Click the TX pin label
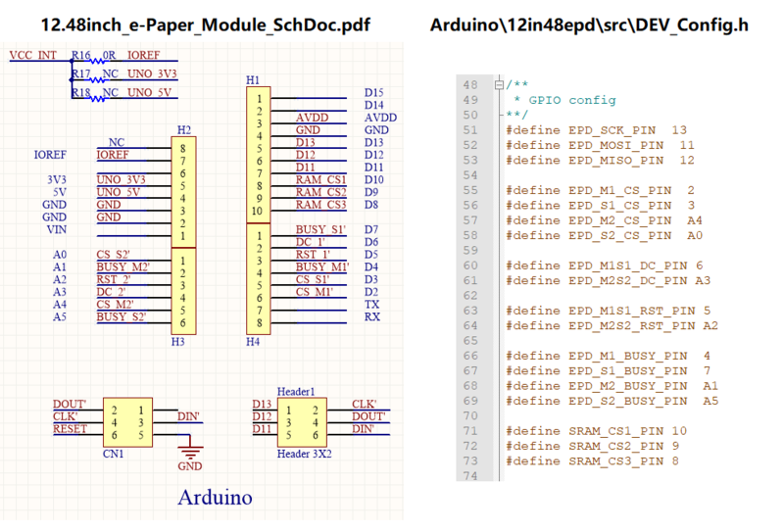 click(x=372, y=305)
